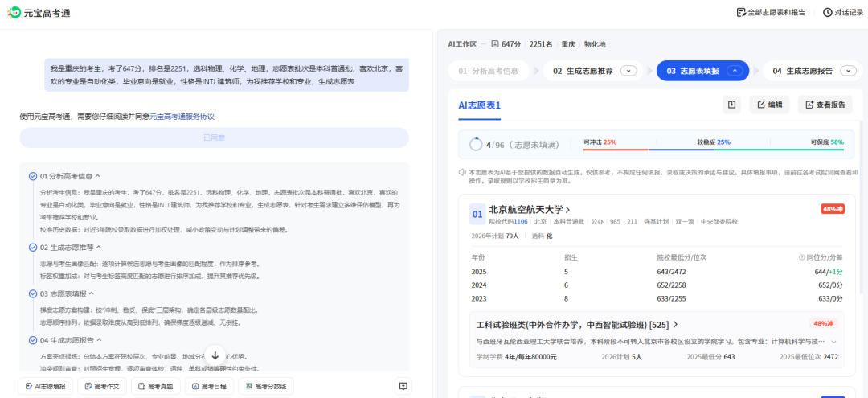Select step 03 志愿表填报

pos(702,71)
